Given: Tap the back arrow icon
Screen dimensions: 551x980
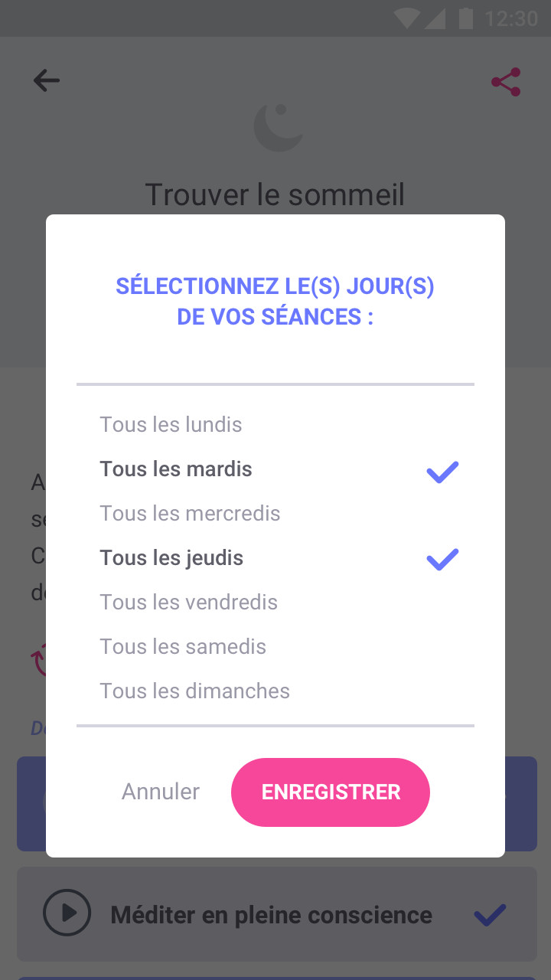Looking at the screenshot, I should click(47, 80).
